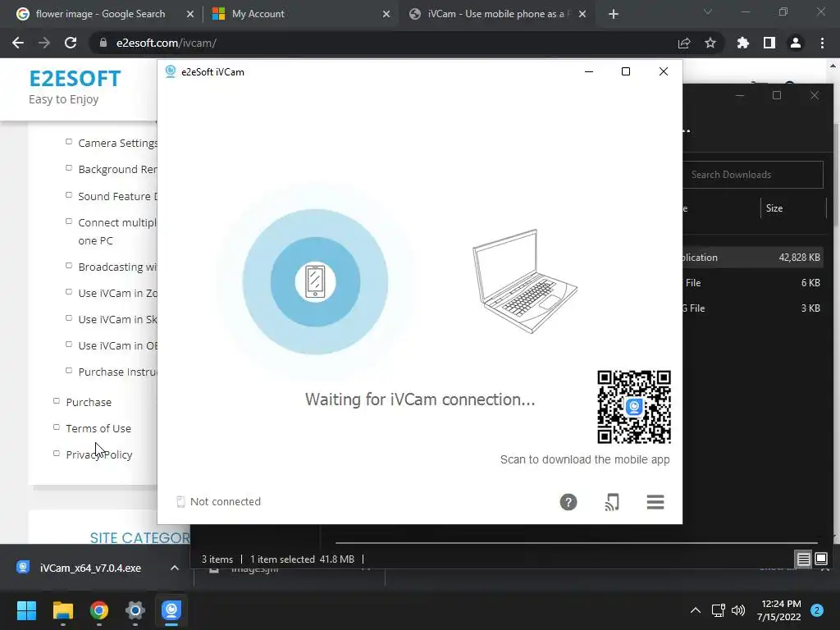840x630 pixels.
Task: Click the Search Downloads box in File Explorer
Action: 753,175
